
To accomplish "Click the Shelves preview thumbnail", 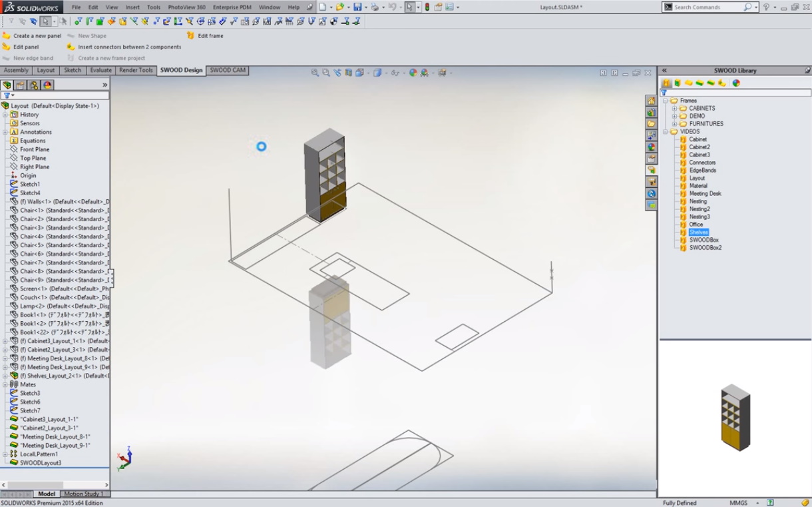I will coord(735,418).
